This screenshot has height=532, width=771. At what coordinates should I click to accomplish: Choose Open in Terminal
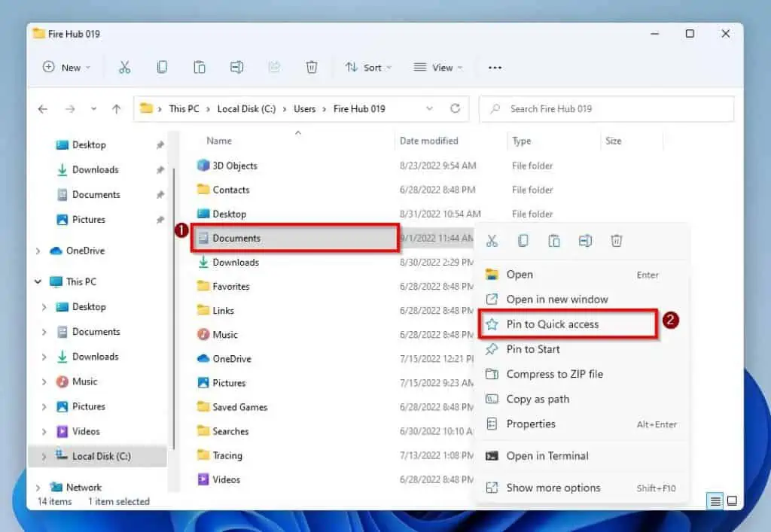(x=582, y=456)
